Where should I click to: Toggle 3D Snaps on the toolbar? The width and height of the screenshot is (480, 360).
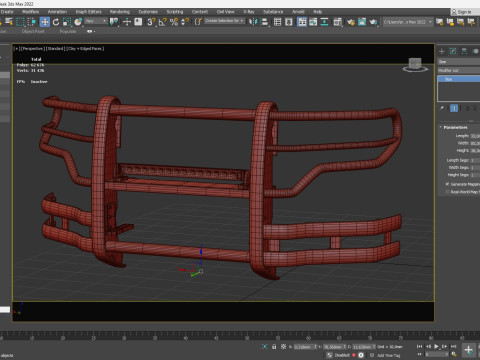[151, 22]
